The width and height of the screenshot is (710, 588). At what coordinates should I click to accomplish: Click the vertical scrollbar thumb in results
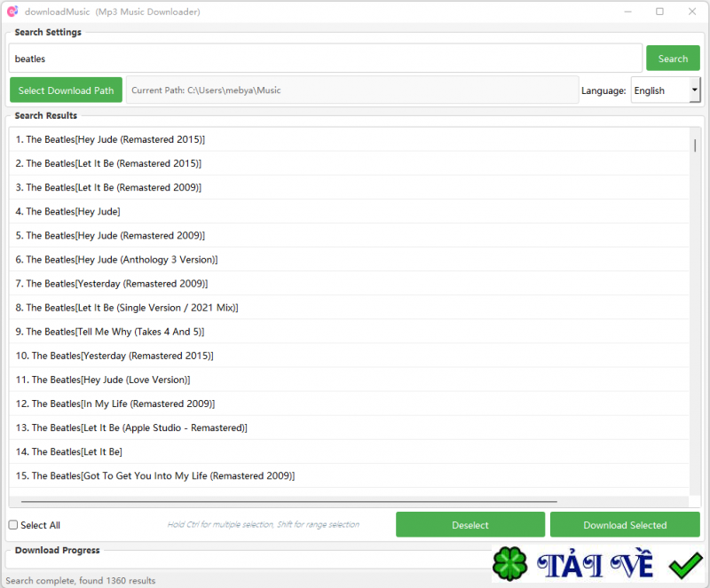point(695,145)
